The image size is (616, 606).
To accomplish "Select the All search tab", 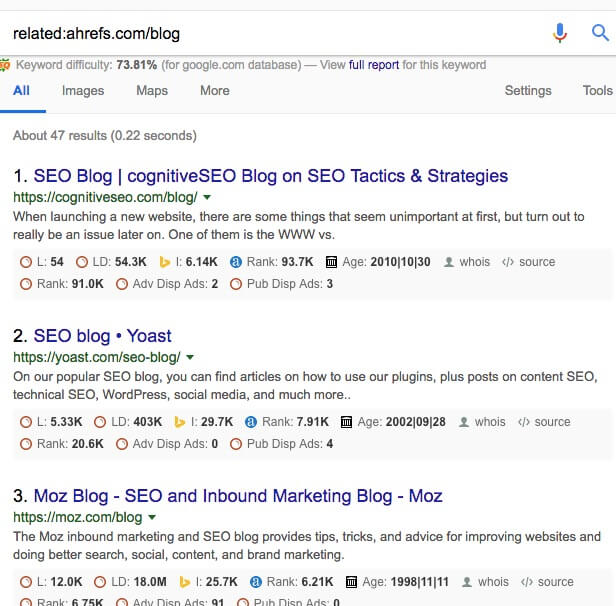I will click(x=21, y=91).
